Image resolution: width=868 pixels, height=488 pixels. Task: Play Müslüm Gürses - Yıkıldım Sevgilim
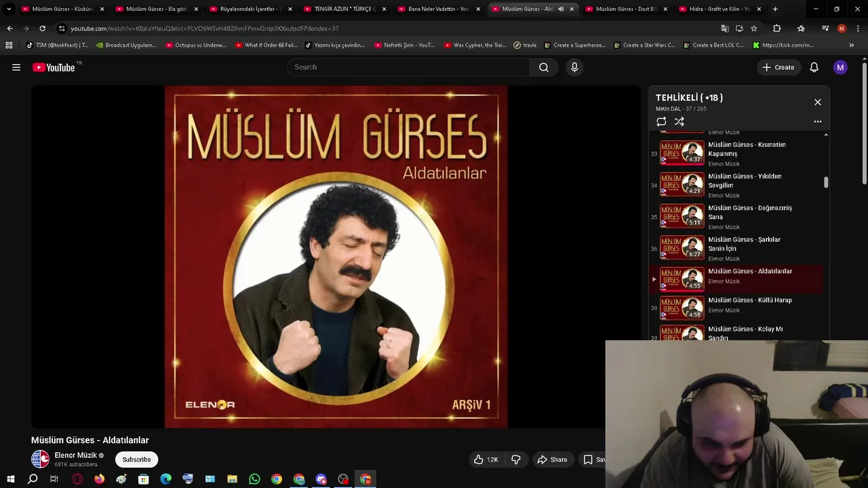click(736, 185)
